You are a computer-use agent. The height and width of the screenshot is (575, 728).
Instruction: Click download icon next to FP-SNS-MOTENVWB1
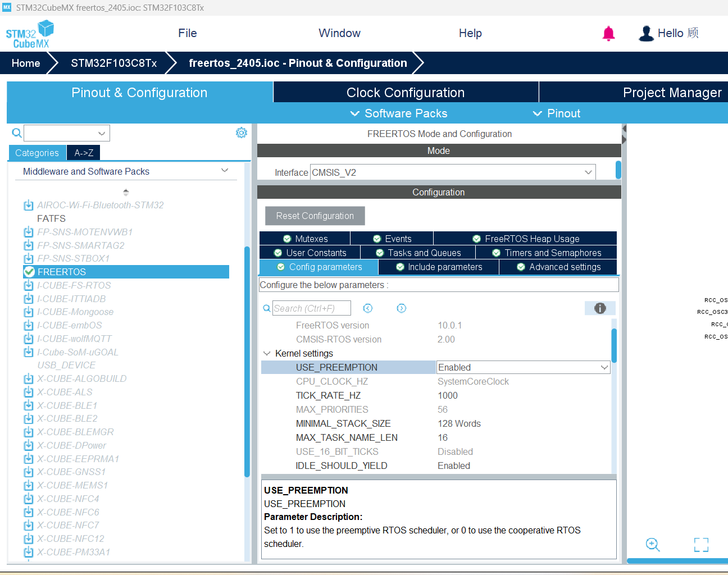[x=29, y=232]
